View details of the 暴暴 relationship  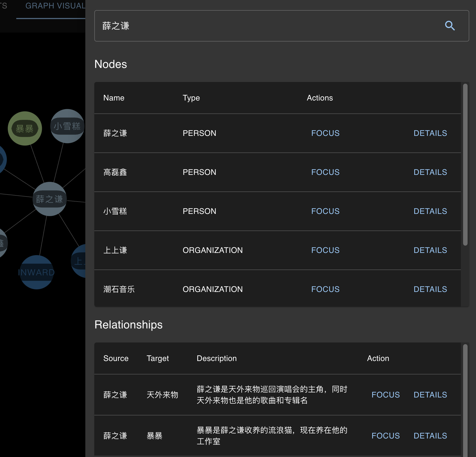[x=430, y=436]
